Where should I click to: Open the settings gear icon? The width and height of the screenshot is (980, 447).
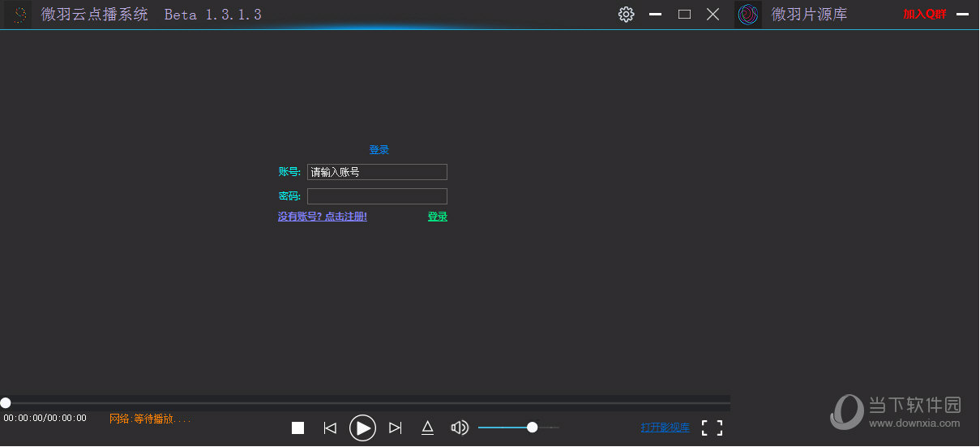626,15
